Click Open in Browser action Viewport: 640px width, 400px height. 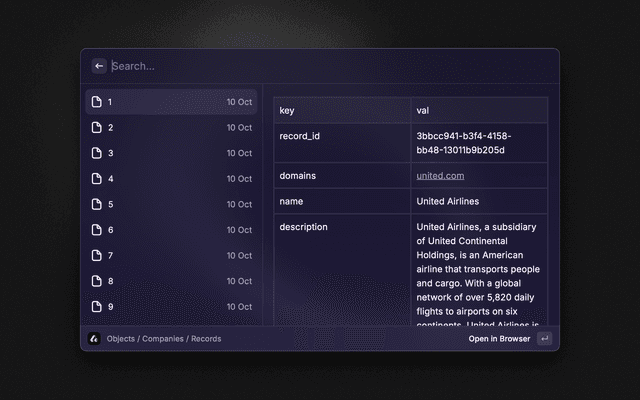pos(499,339)
